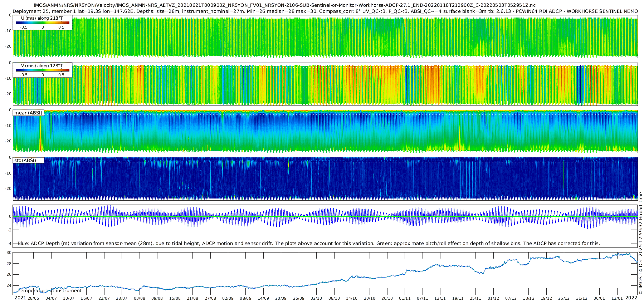The height and width of the screenshot is (304, 644).
Task: Click the 03/08 date tick label
Action: click(139, 298)
